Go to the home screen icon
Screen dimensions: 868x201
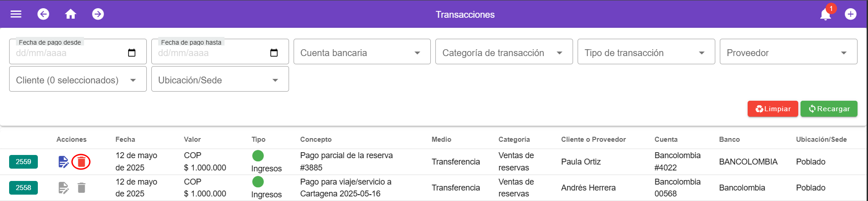[71, 14]
